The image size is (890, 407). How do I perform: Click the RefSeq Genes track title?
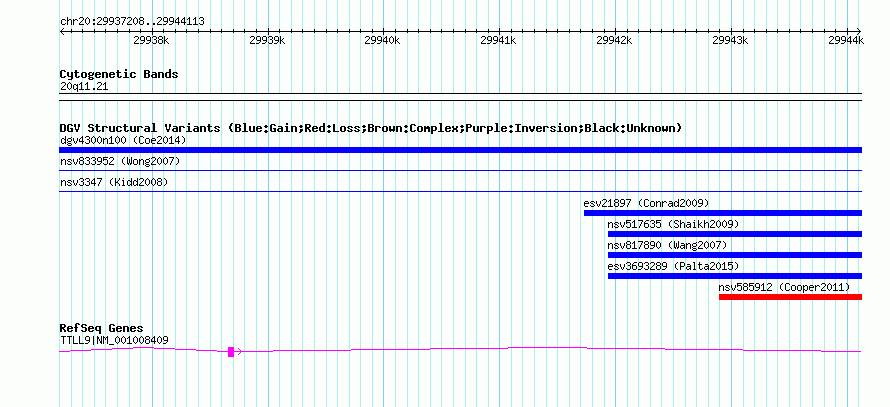click(x=101, y=328)
